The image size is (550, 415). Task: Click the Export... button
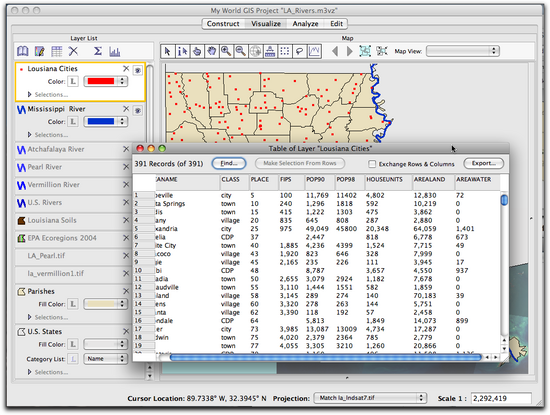(x=483, y=163)
